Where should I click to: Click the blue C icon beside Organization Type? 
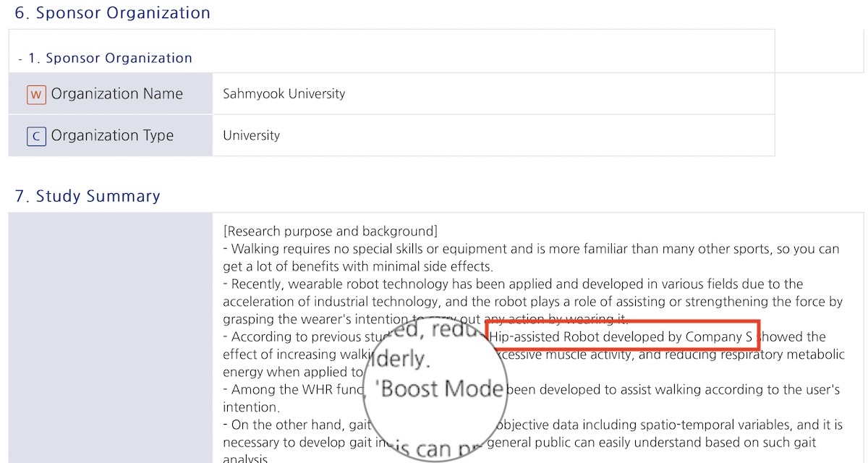point(36,136)
